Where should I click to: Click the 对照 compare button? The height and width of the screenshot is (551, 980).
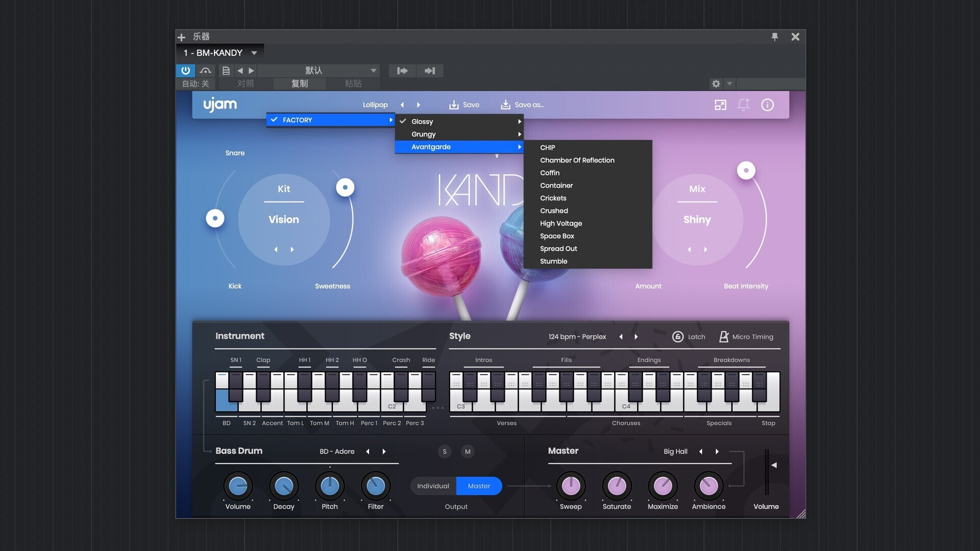[x=246, y=84]
